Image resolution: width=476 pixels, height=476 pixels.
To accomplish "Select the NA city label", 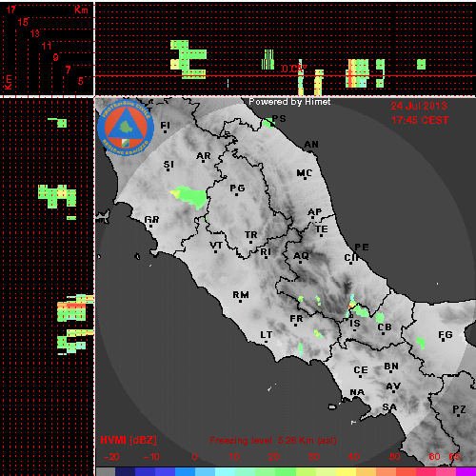I will pyautogui.click(x=357, y=392).
